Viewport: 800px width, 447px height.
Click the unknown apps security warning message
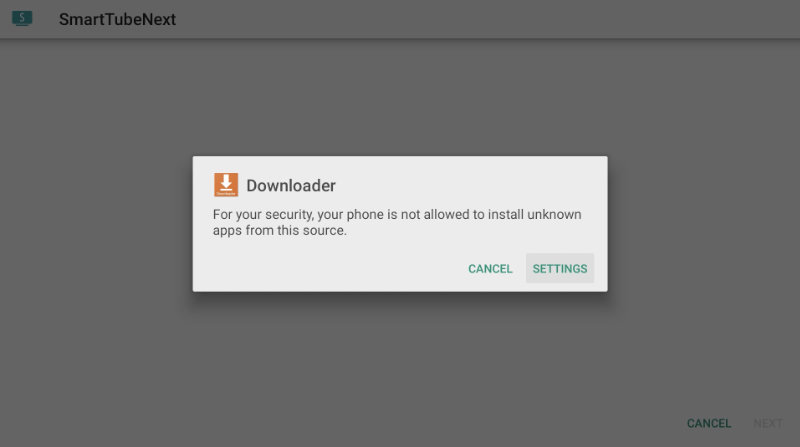point(397,222)
